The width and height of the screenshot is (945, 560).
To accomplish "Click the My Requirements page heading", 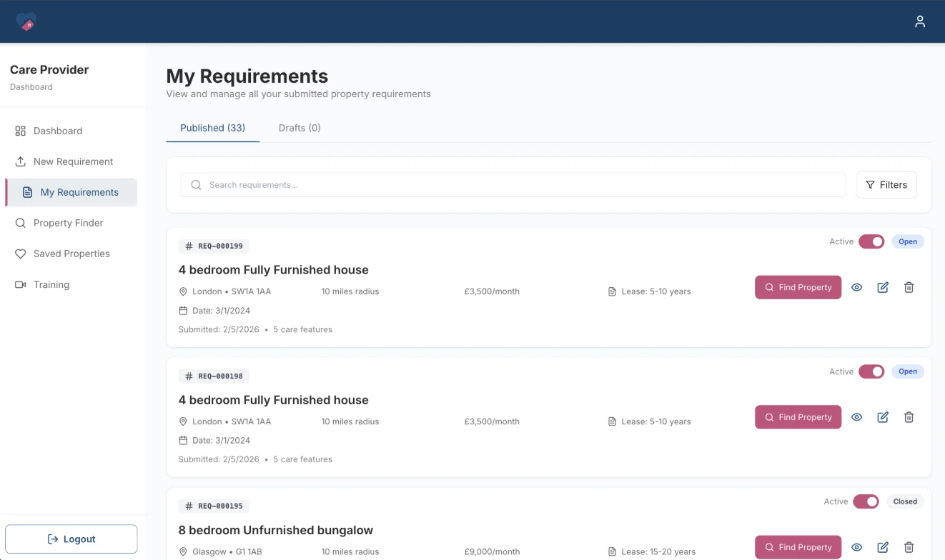I will pyautogui.click(x=247, y=76).
